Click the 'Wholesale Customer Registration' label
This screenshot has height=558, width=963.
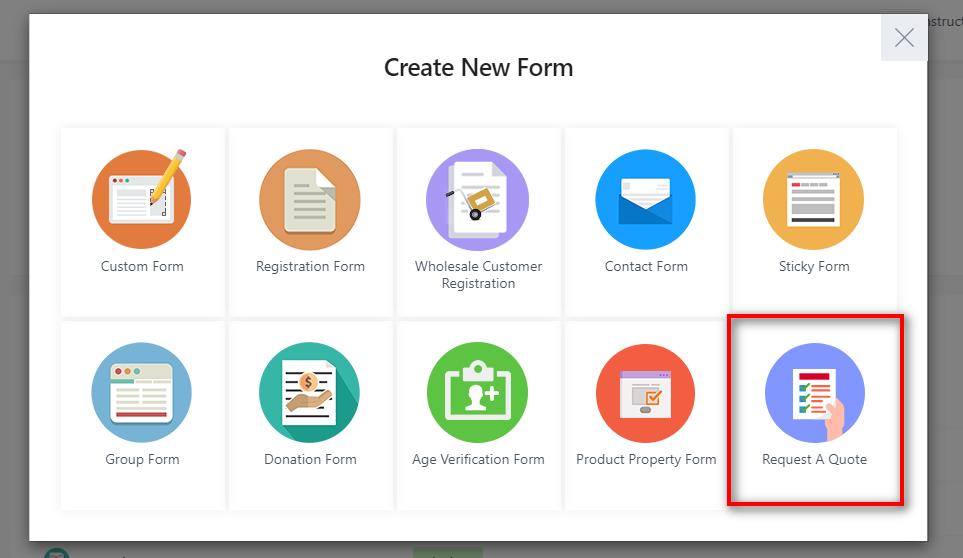tap(478, 274)
